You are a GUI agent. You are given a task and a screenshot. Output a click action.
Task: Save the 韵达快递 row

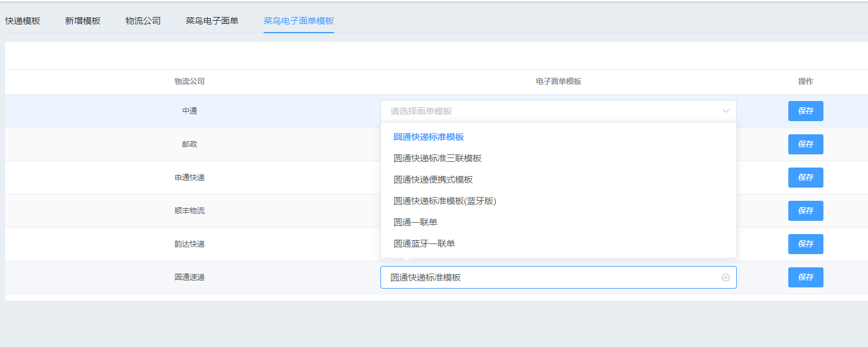(805, 244)
